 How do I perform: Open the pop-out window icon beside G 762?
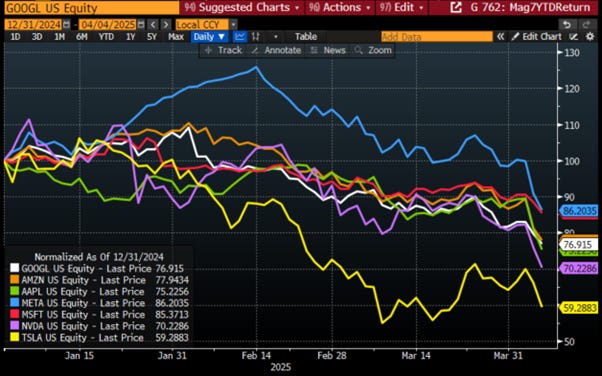456,7
